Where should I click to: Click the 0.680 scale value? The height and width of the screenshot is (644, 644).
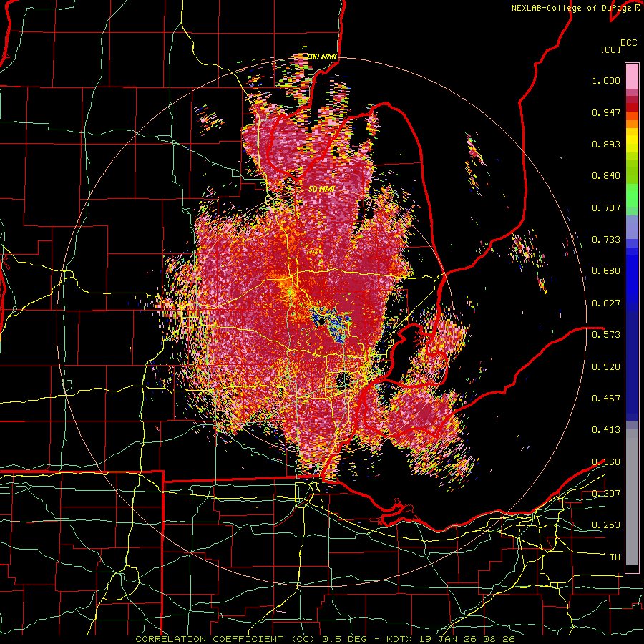[x=606, y=271]
